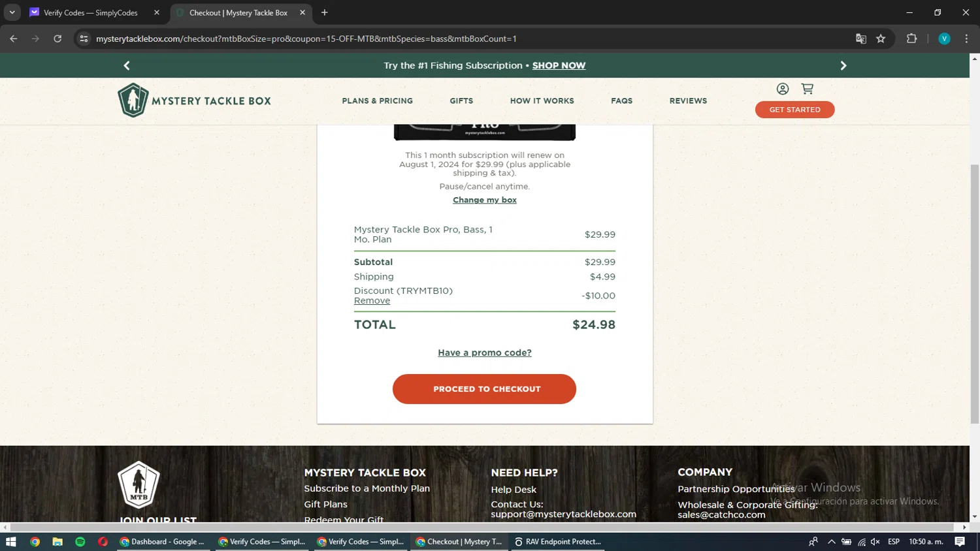Click the horizontal page scrollbar

[x=482, y=527]
